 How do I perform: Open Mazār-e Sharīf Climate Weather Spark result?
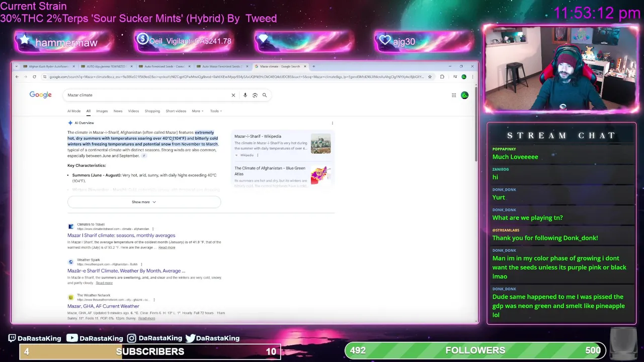coord(126,270)
